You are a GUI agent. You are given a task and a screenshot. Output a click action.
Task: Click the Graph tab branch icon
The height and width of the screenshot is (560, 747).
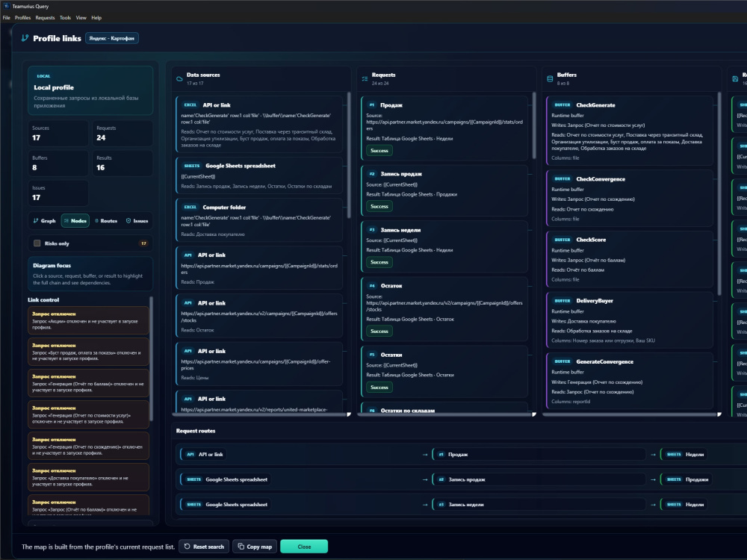pyautogui.click(x=36, y=220)
